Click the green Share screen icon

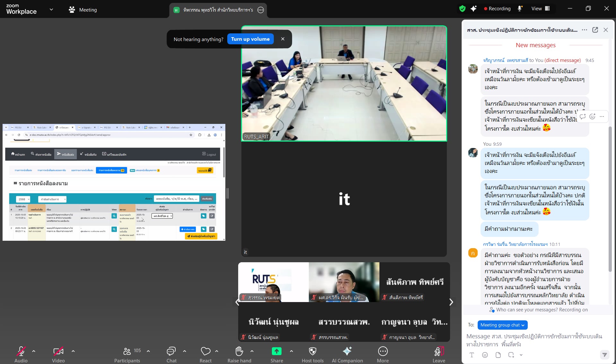click(x=276, y=351)
